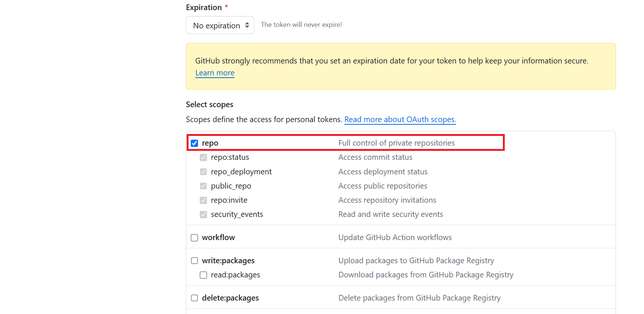Toggle the security_events checkbox
The width and height of the screenshot is (644, 314).
click(203, 215)
